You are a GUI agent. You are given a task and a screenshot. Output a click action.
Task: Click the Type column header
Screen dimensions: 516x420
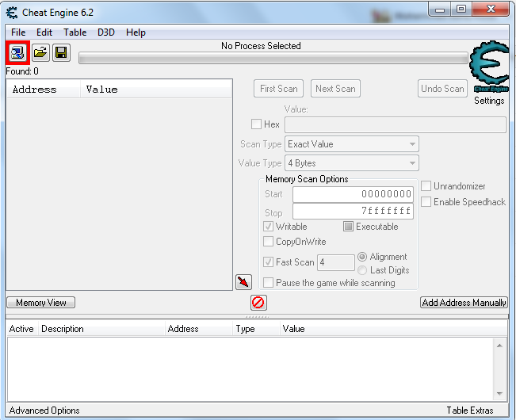[x=256, y=329]
